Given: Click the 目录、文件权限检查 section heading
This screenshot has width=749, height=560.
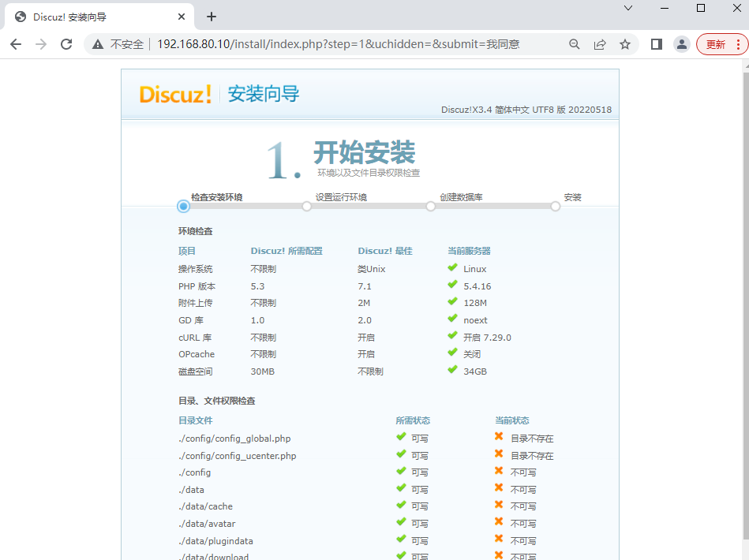Looking at the screenshot, I should [x=217, y=401].
